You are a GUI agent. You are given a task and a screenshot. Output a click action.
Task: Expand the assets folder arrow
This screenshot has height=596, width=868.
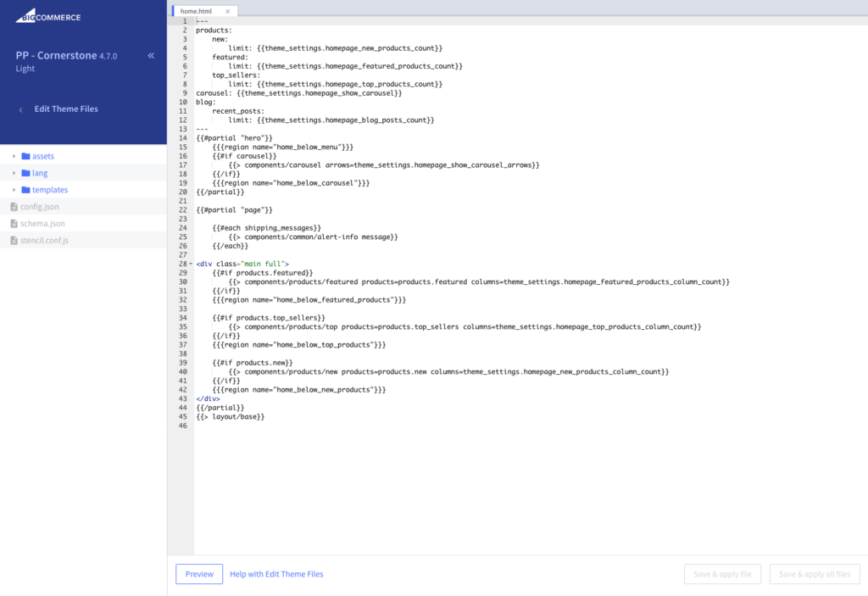pos(14,156)
